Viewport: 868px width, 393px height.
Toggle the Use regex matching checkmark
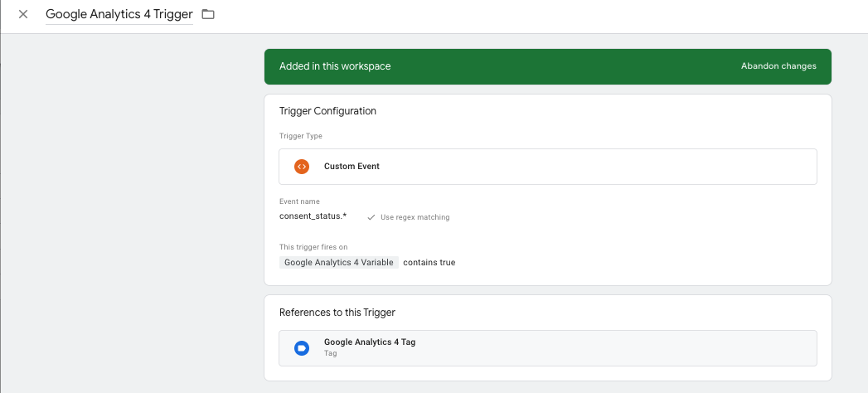click(371, 217)
